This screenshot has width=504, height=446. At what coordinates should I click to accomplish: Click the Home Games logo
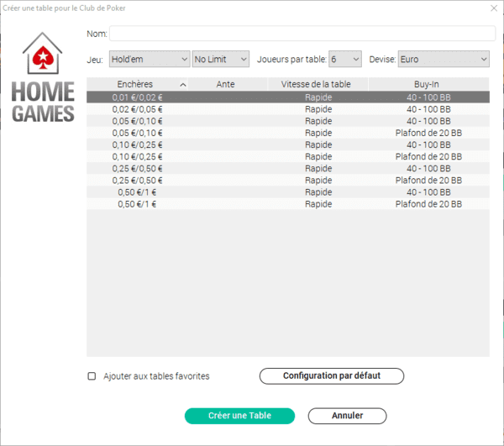[43, 77]
